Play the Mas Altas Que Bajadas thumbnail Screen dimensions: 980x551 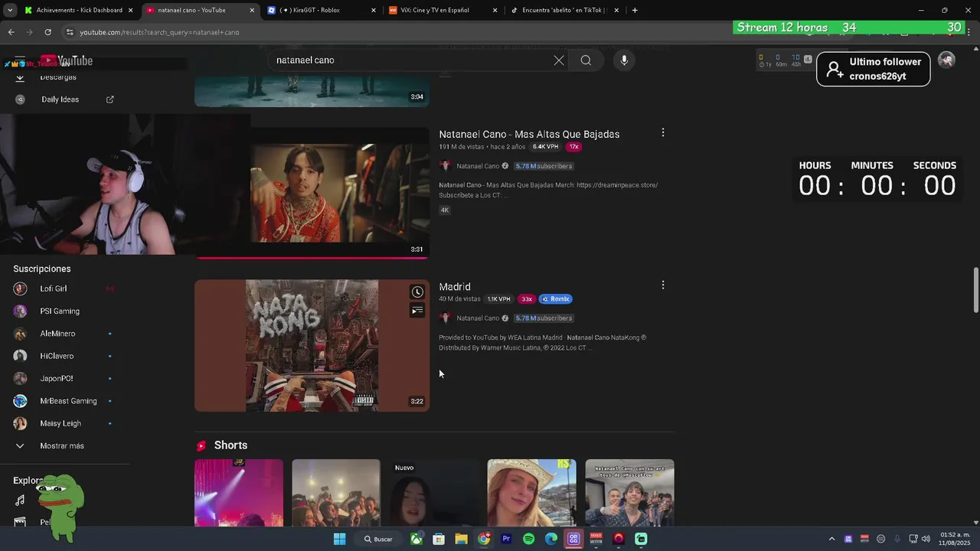tap(312, 193)
